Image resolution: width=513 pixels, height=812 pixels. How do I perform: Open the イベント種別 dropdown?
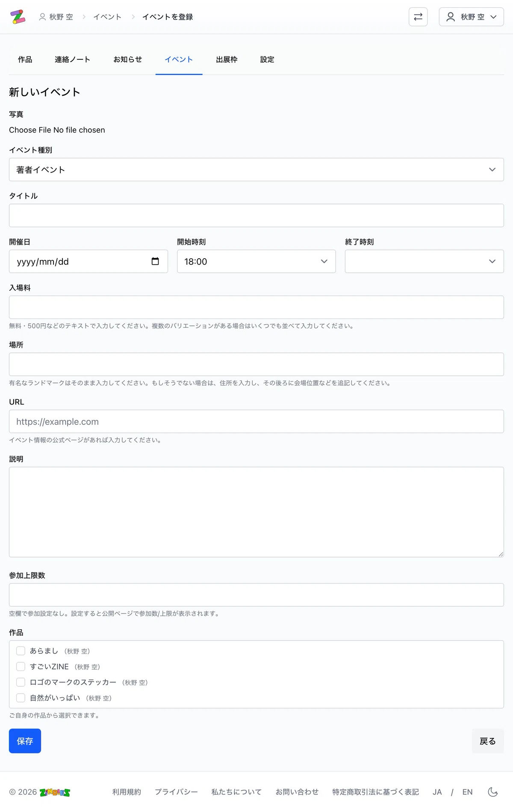256,170
